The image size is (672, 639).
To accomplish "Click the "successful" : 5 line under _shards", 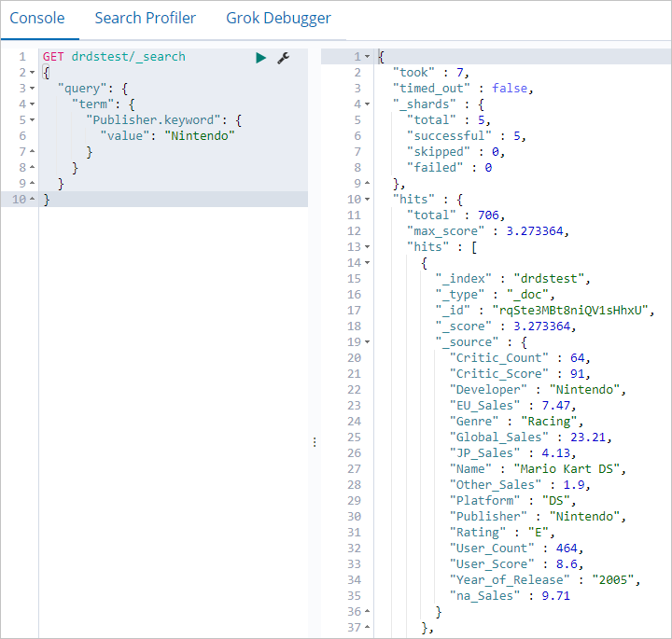I will [x=467, y=136].
